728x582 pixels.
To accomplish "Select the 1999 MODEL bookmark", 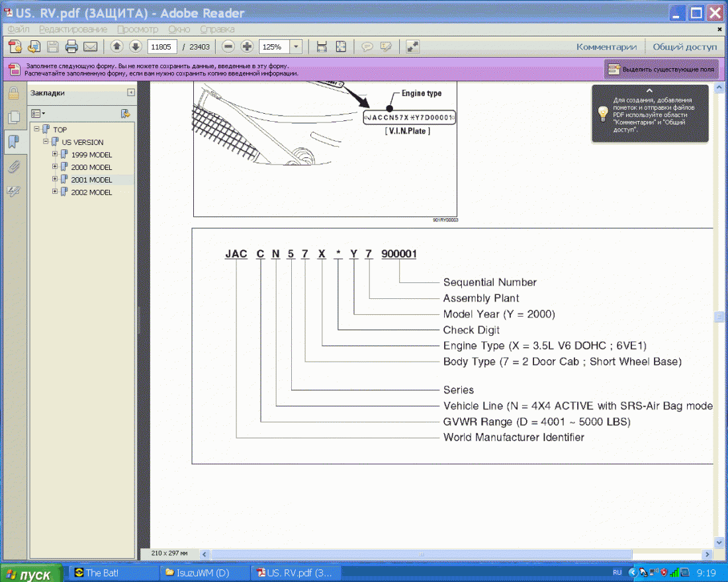I will (x=91, y=155).
